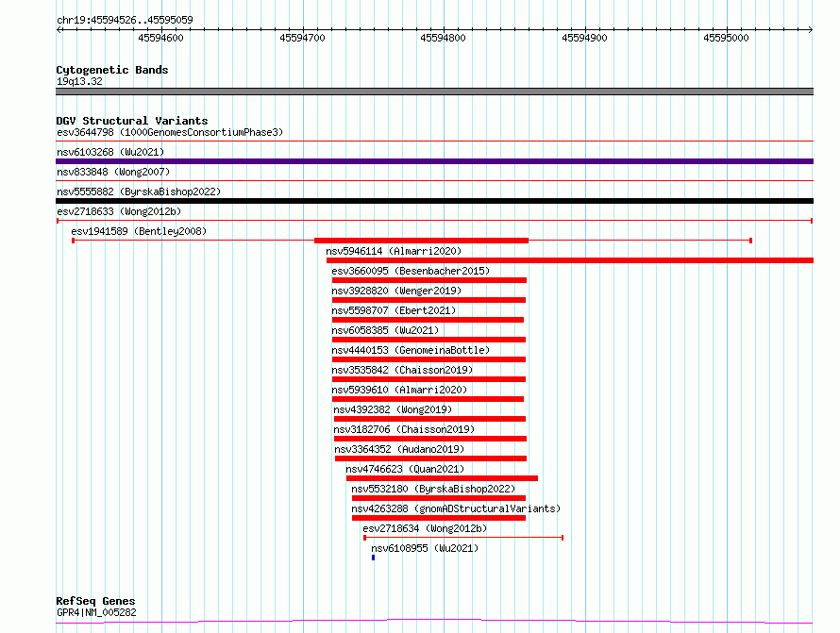Click nsv5532180 (ByrskaBishop2022) label
The width and height of the screenshot is (840, 633).
click(x=433, y=489)
